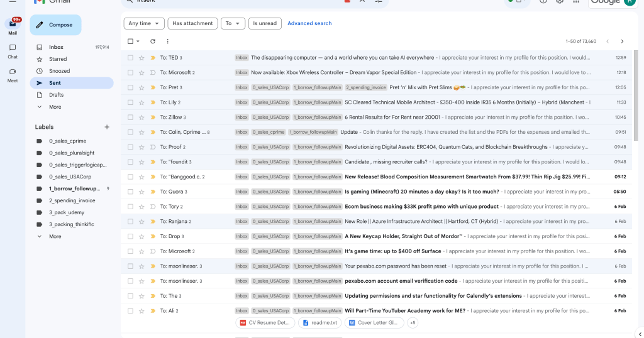Open the To filter dropdown

233,23
